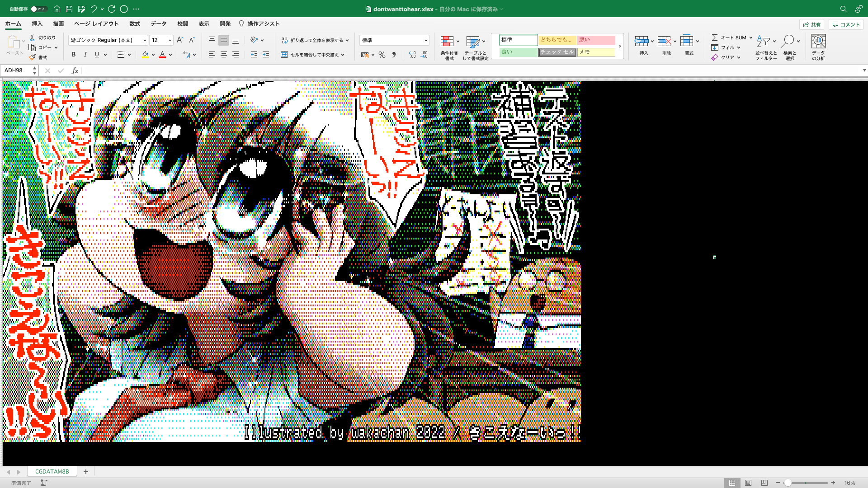Click the 16% zoom level text

(x=850, y=483)
